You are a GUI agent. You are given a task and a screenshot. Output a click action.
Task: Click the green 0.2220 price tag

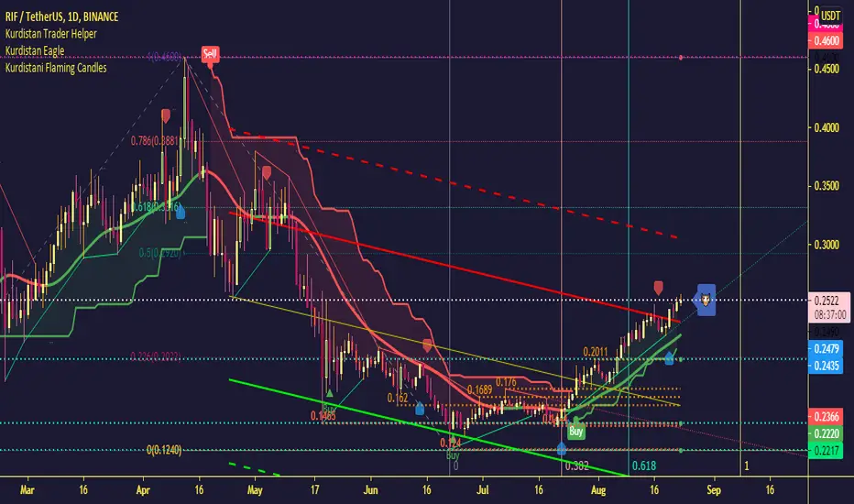(x=827, y=433)
